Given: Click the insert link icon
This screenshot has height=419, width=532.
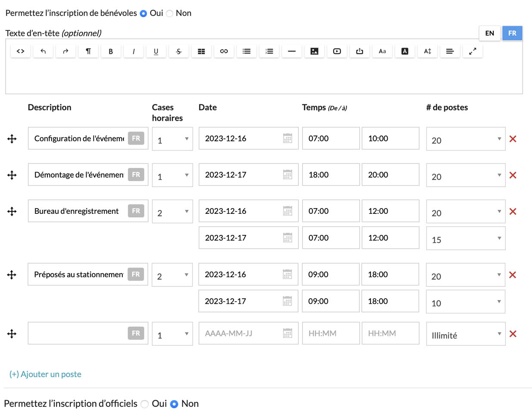Looking at the screenshot, I should pos(224,51).
